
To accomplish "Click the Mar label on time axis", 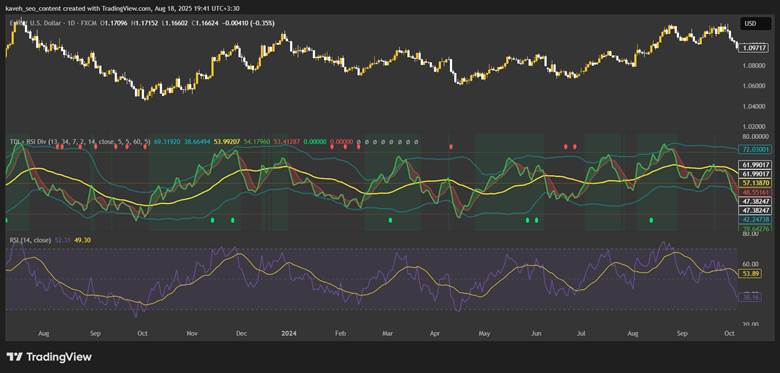I will coord(387,334).
